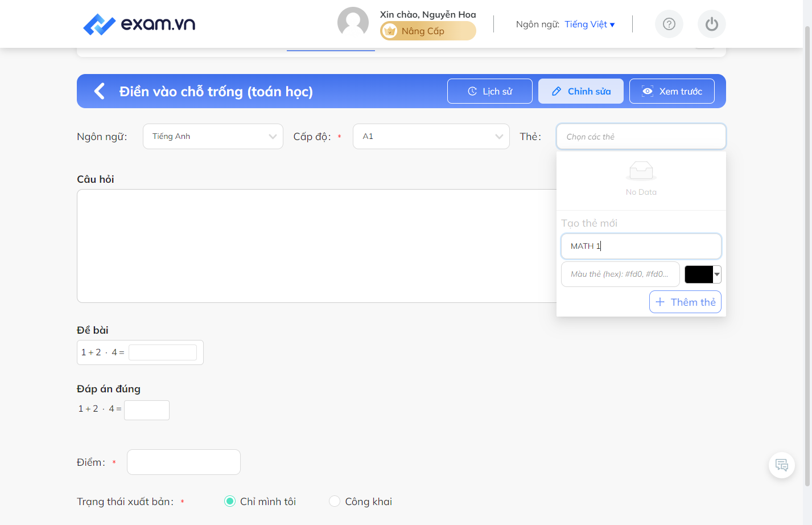Click the plus icon in Thêm thẻ
Screen dimensions: 812x525
[660, 302]
